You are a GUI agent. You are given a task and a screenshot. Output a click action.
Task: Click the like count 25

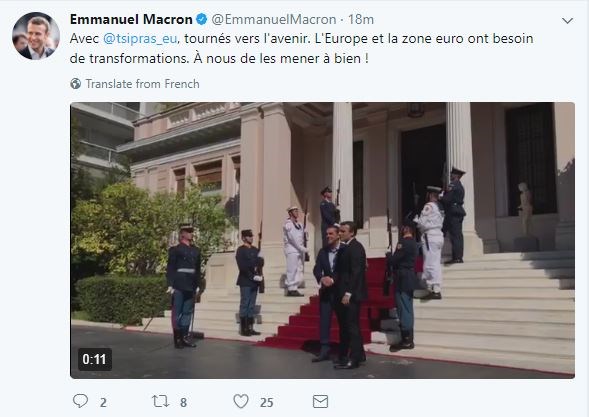pyautogui.click(x=266, y=403)
